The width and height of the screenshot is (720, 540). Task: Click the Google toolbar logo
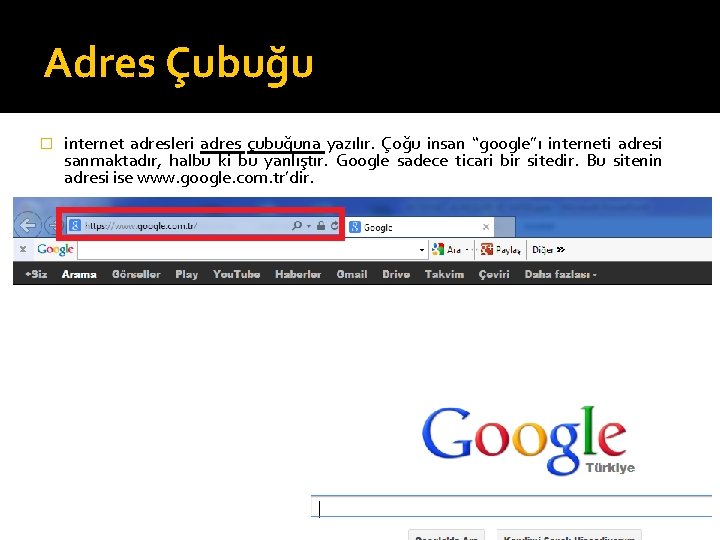click(x=55, y=249)
